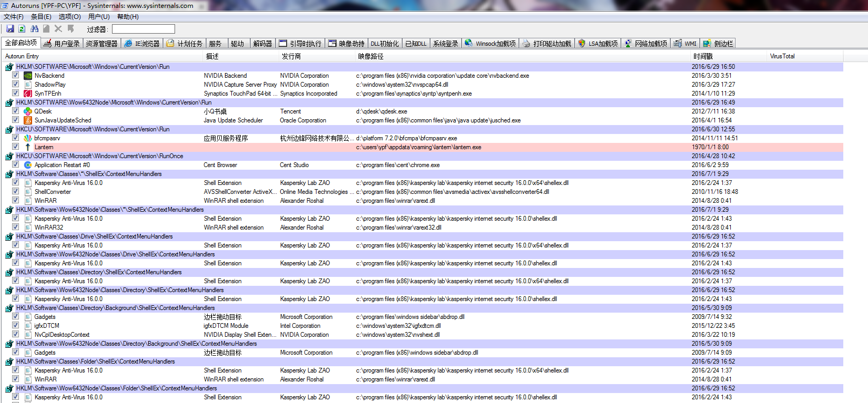Click the registry icon of HKCU RunOnce key
This screenshot has width=868, height=403.
click(x=9, y=156)
